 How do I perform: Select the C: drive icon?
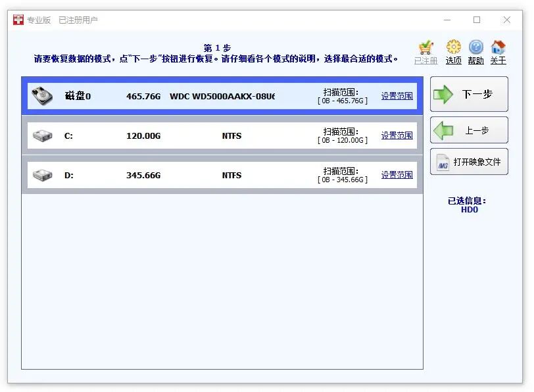pos(43,135)
